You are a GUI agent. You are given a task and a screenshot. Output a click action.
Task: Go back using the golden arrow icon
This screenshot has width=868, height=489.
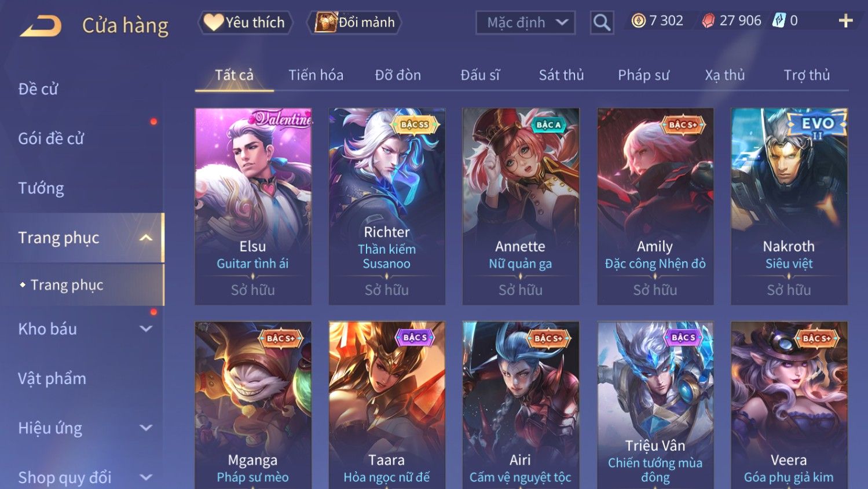pyautogui.click(x=41, y=25)
